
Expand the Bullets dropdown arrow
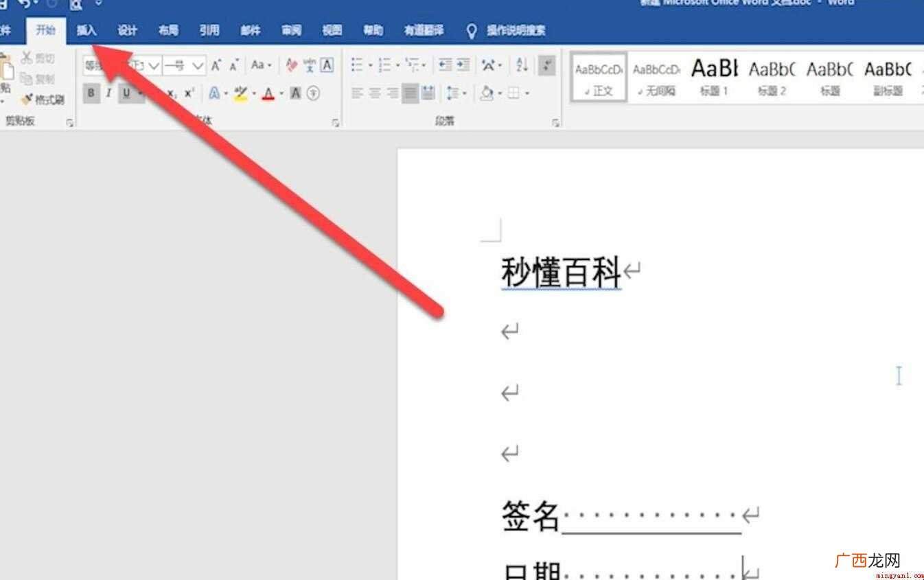click(x=370, y=66)
